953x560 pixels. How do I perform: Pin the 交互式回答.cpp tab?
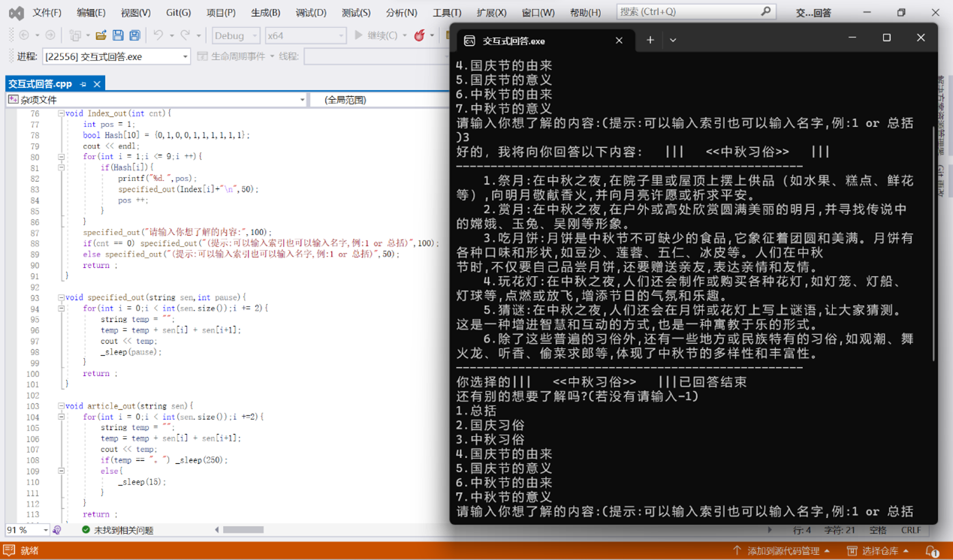click(x=83, y=84)
